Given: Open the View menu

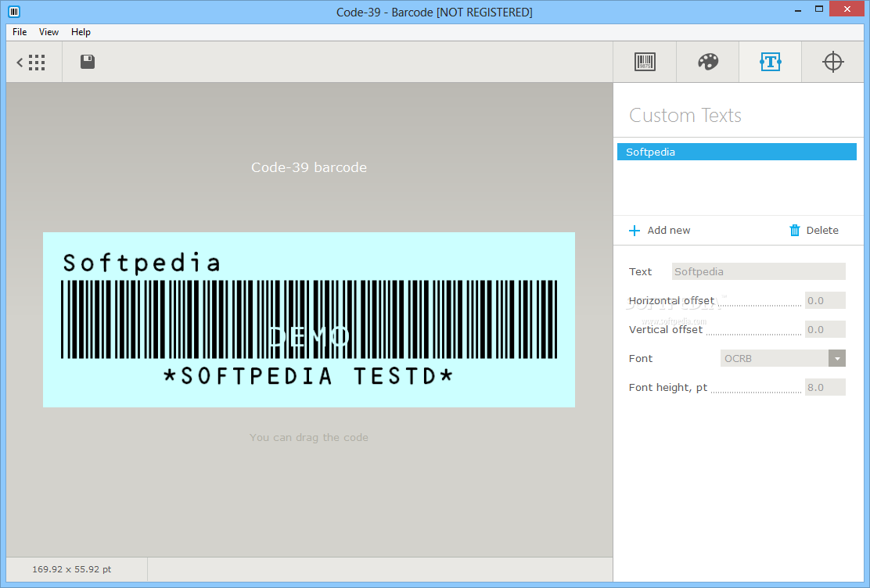Looking at the screenshot, I should (49, 31).
